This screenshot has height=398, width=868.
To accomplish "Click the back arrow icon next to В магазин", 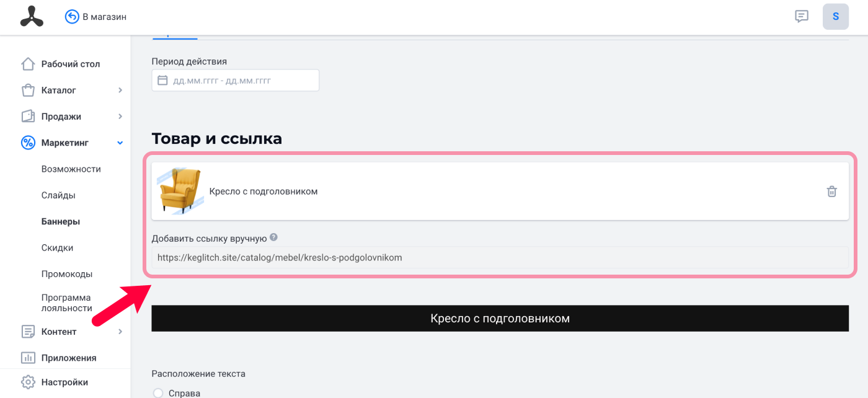I will click(72, 17).
